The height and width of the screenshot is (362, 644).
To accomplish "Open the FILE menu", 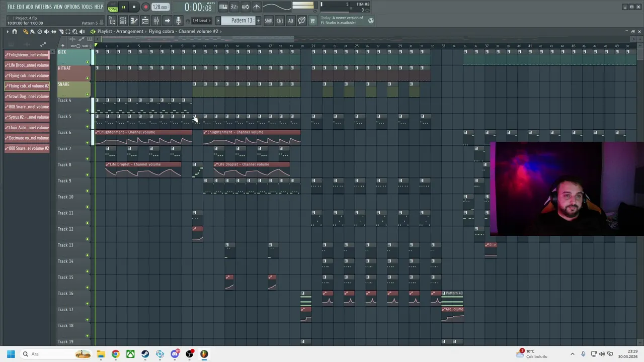I will 11,7.
